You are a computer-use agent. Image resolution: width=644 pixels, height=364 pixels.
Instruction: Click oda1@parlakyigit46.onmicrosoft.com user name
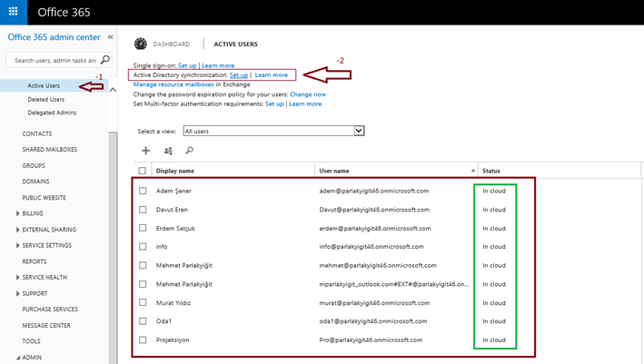pos(373,321)
